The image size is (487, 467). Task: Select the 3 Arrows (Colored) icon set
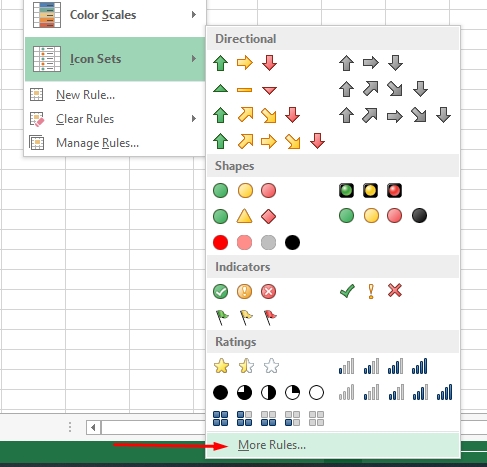click(245, 63)
